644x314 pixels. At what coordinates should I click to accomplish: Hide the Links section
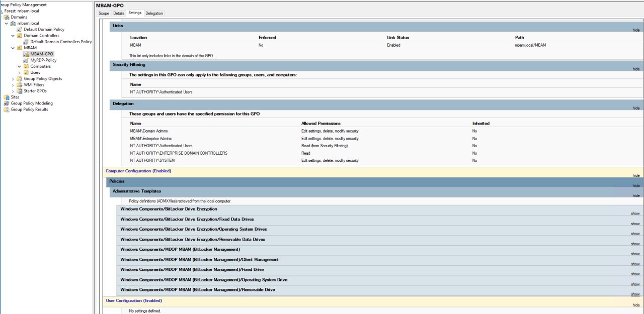(x=636, y=30)
